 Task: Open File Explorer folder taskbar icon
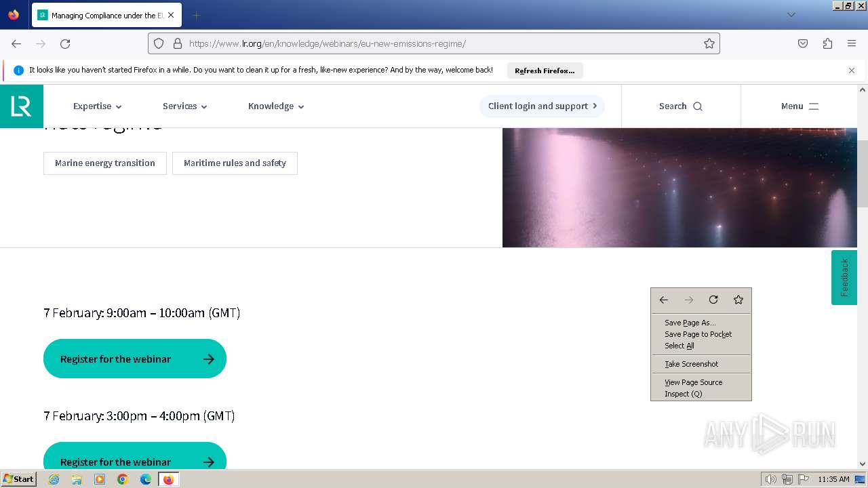(x=77, y=479)
